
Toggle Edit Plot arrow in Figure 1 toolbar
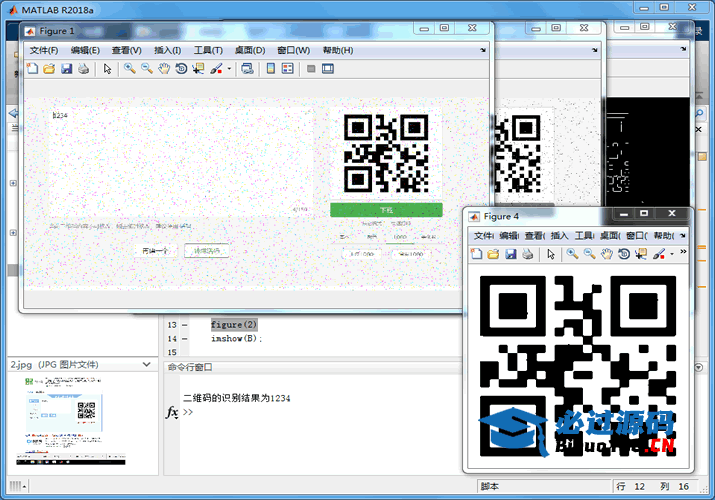click(108, 69)
